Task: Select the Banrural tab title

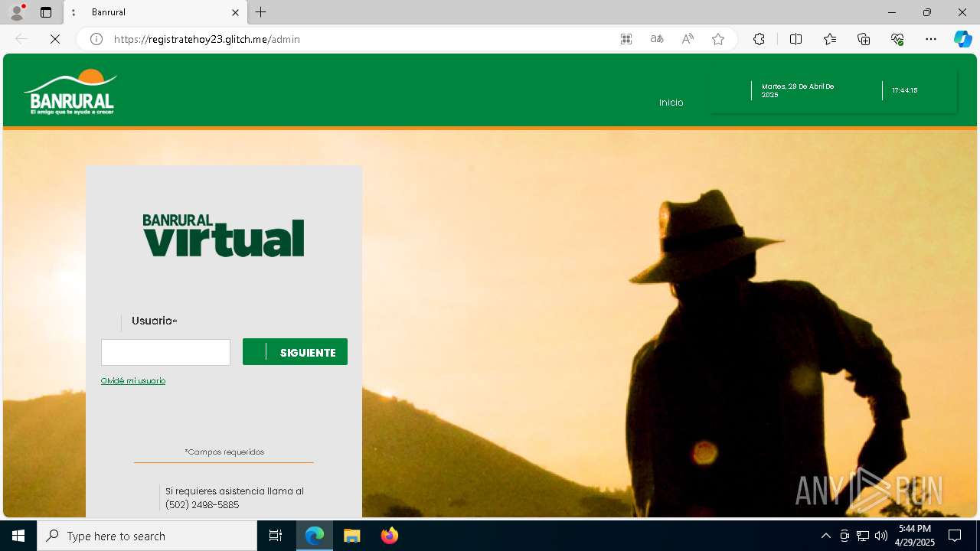Action: coord(108,12)
